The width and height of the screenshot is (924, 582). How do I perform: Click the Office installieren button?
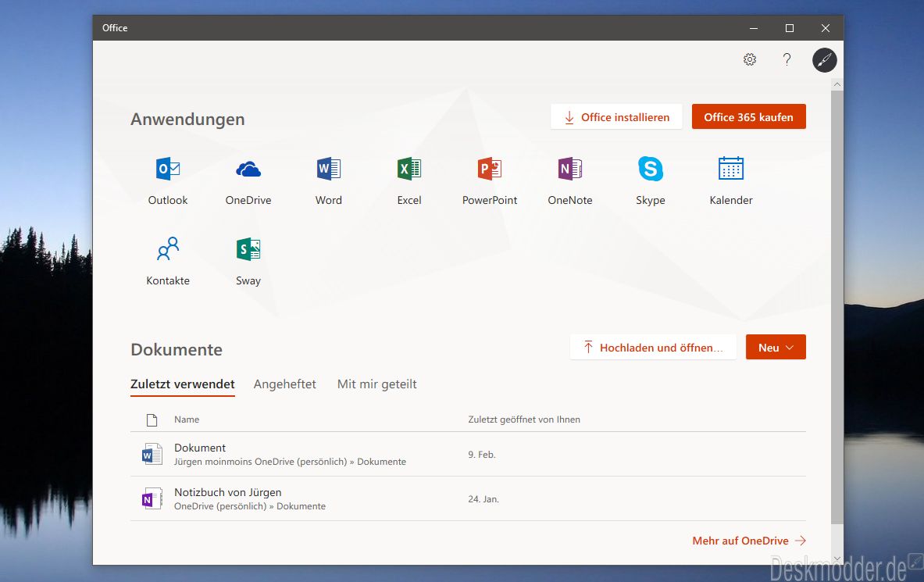point(616,116)
